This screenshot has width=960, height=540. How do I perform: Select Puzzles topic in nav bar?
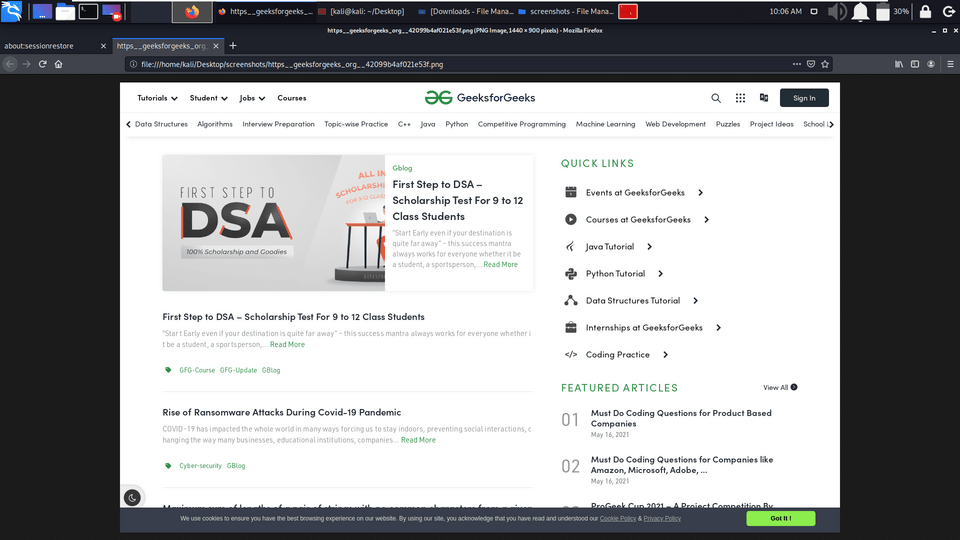point(728,124)
